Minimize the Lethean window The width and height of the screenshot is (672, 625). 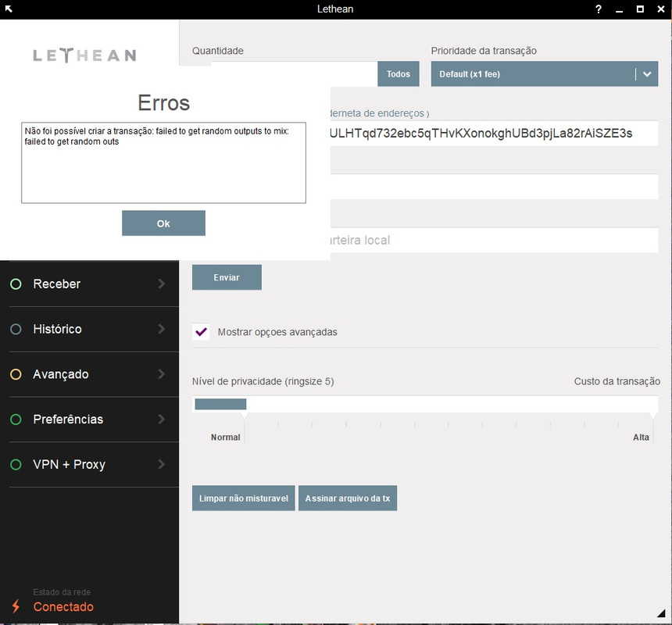pyautogui.click(x=619, y=9)
